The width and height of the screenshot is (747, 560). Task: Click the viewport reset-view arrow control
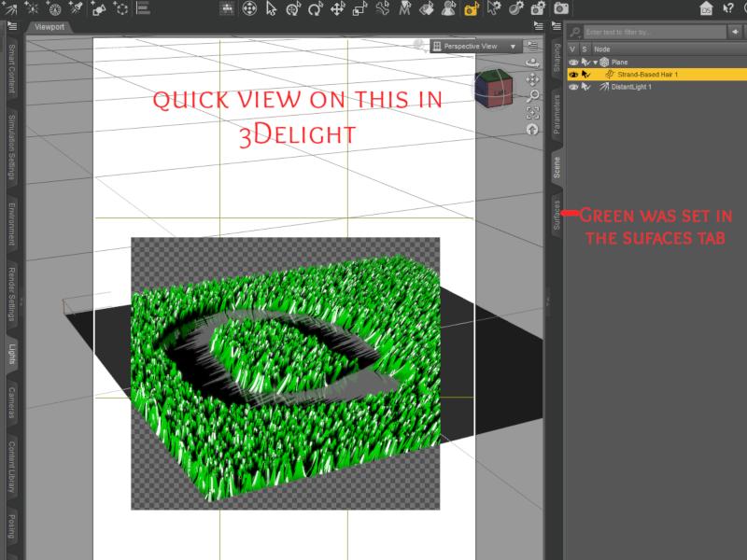(x=532, y=130)
